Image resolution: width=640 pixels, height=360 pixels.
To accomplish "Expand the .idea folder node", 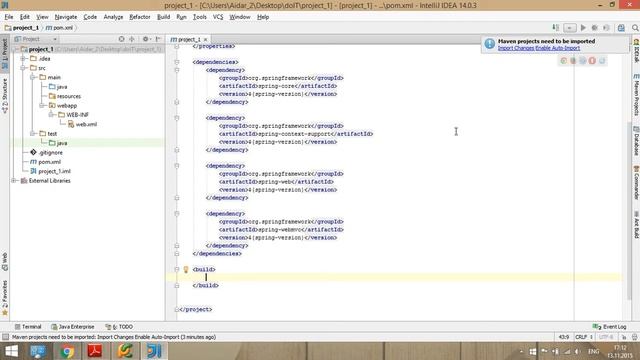I will (x=24, y=59).
